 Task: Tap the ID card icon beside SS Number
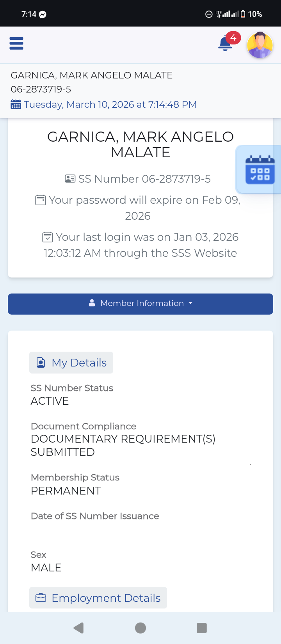[x=70, y=179]
